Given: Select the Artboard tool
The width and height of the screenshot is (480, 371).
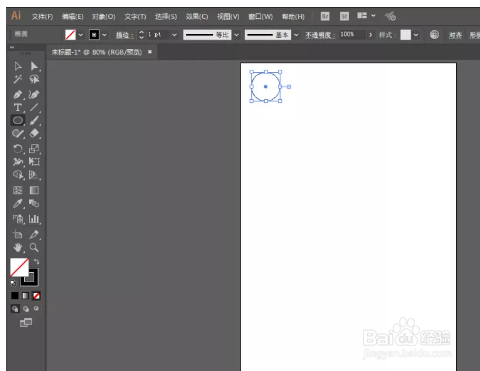Looking at the screenshot, I should (x=18, y=234).
